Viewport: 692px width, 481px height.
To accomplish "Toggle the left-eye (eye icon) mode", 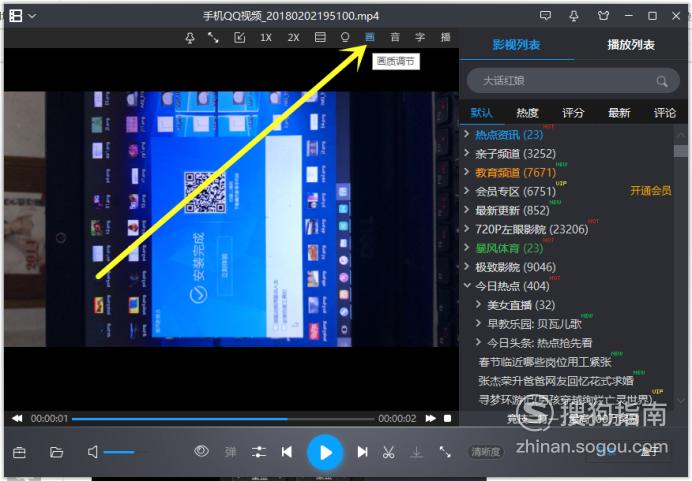I will point(201,451).
